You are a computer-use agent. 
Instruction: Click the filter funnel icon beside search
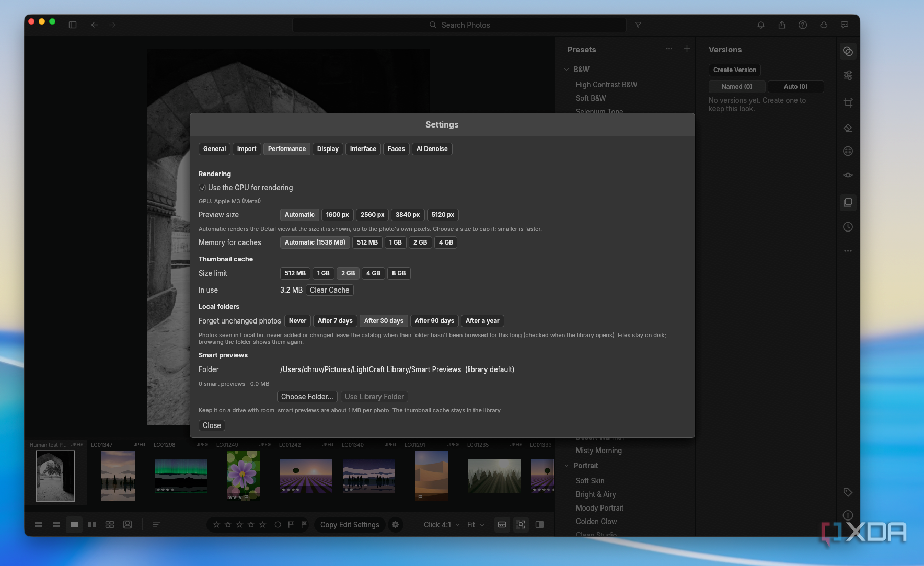638,25
